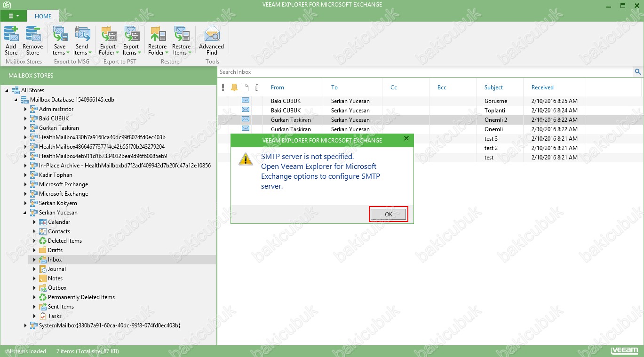The width and height of the screenshot is (644, 357).
Task: Expand the Administrator mailbox
Action: pos(25,109)
